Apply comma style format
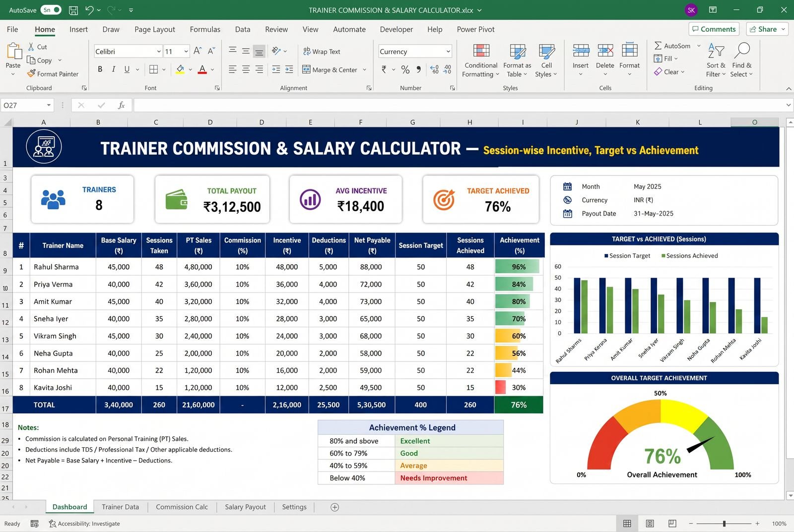Viewport: 794px width, 532px height. pyautogui.click(x=419, y=69)
